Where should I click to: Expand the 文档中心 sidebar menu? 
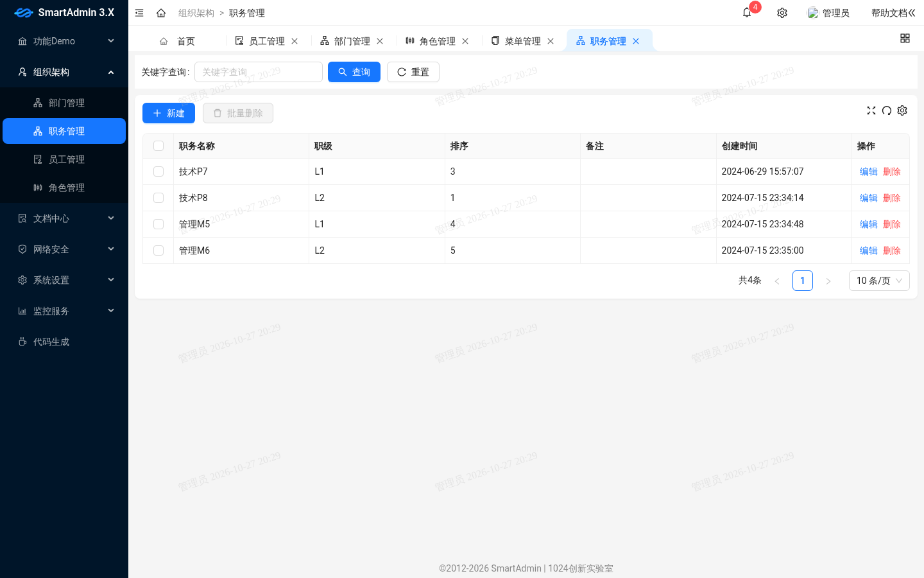64,218
